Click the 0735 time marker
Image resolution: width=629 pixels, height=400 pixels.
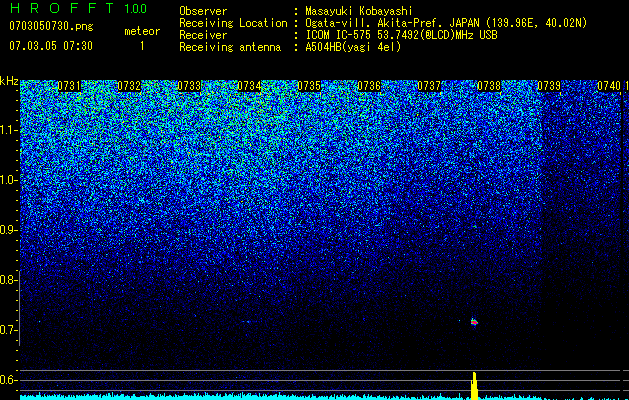309,86
